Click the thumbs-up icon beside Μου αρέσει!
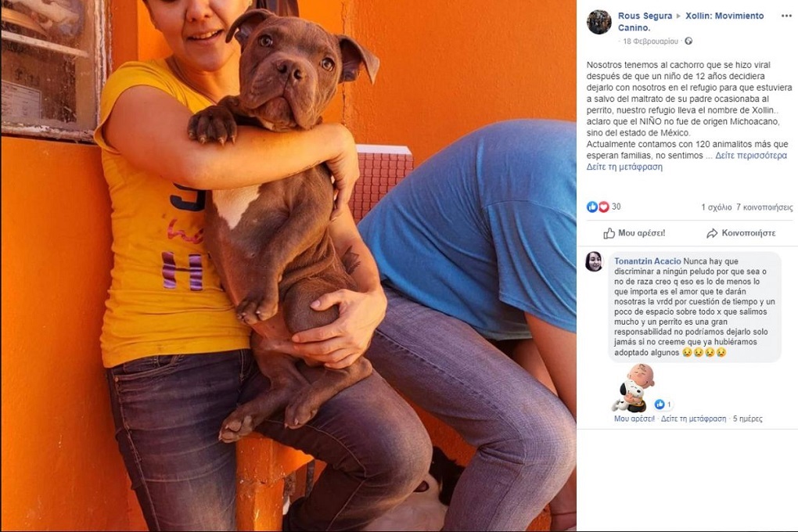 [x=609, y=233]
